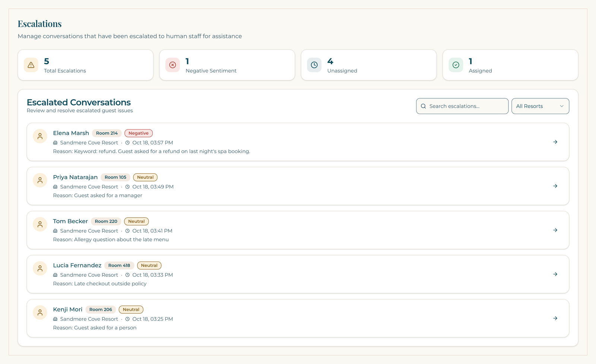Click clock icon beside Oct 18, 03:57 PM
This screenshot has height=364, width=596.
127,143
